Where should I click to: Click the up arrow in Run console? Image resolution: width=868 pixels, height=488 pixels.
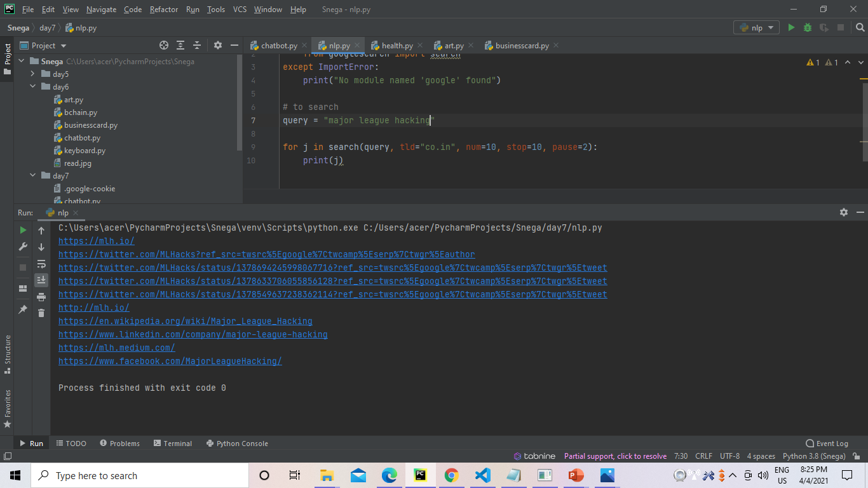(41, 230)
